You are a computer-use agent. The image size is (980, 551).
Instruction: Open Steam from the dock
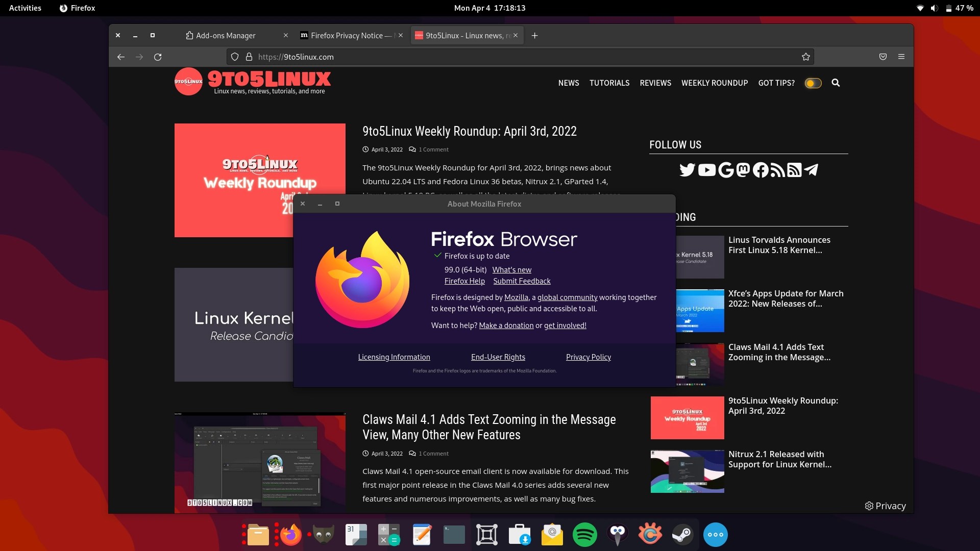(682, 534)
